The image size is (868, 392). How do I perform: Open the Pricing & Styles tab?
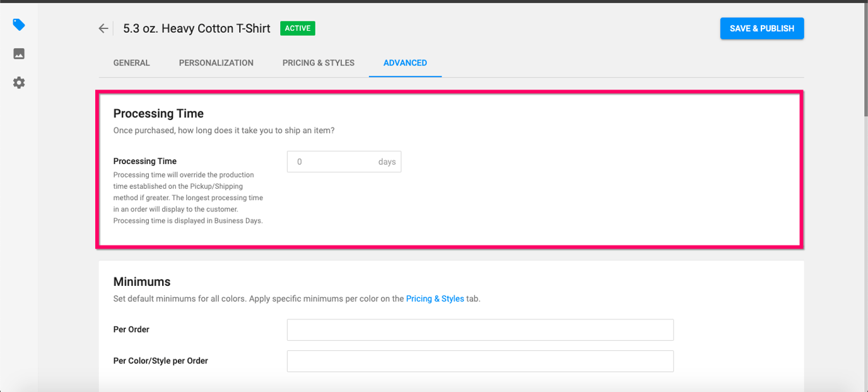point(319,63)
